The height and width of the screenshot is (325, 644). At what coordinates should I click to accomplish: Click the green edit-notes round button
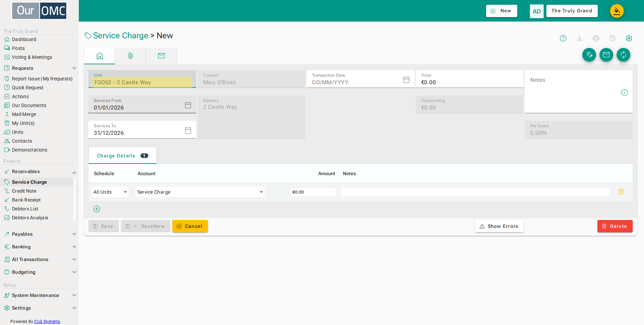(589, 55)
